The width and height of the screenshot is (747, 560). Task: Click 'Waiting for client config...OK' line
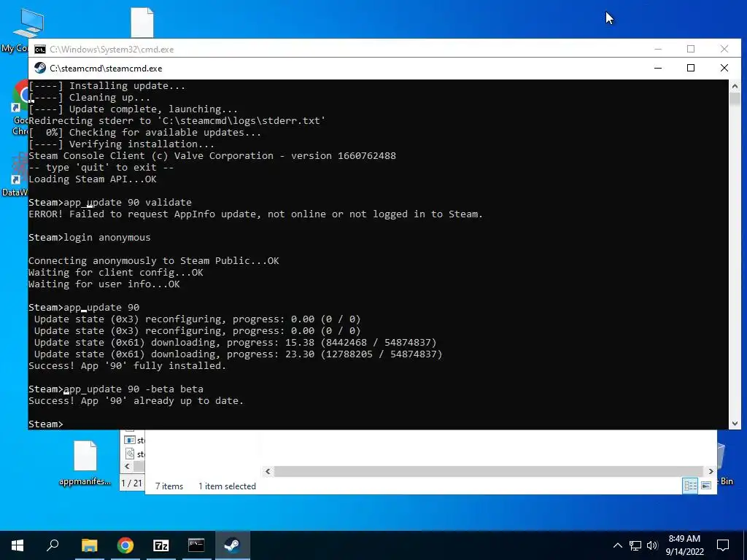pos(116,273)
